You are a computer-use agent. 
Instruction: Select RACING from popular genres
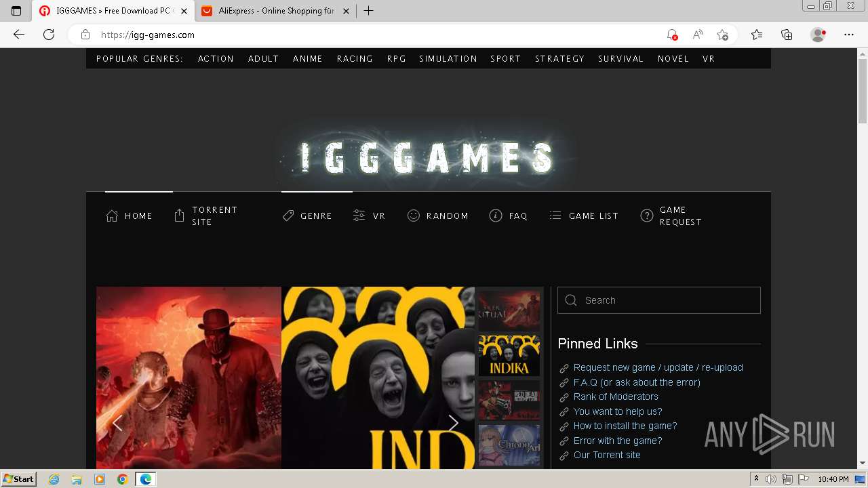(x=355, y=59)
